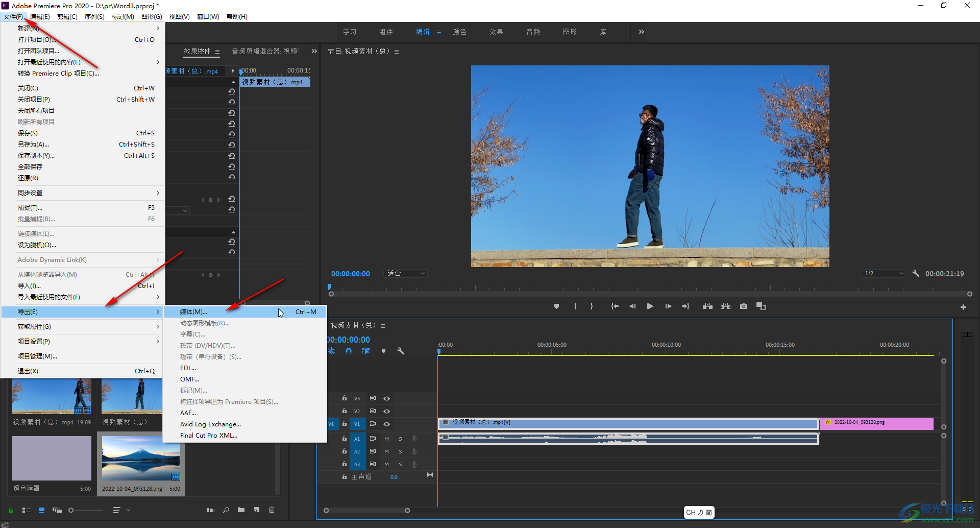Open 音频剪辑混合器 panel tab
This screenshot has height=528, width=980.
[x=265, y=51]
